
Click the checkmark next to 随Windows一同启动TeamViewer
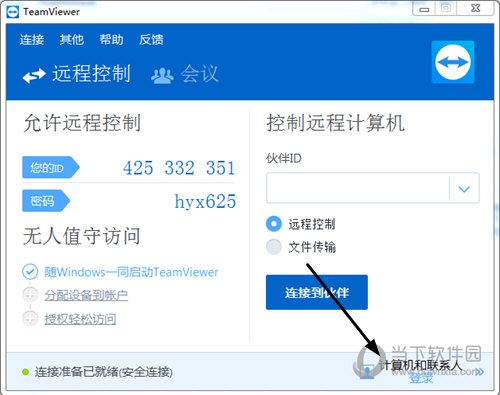point(30,272)
